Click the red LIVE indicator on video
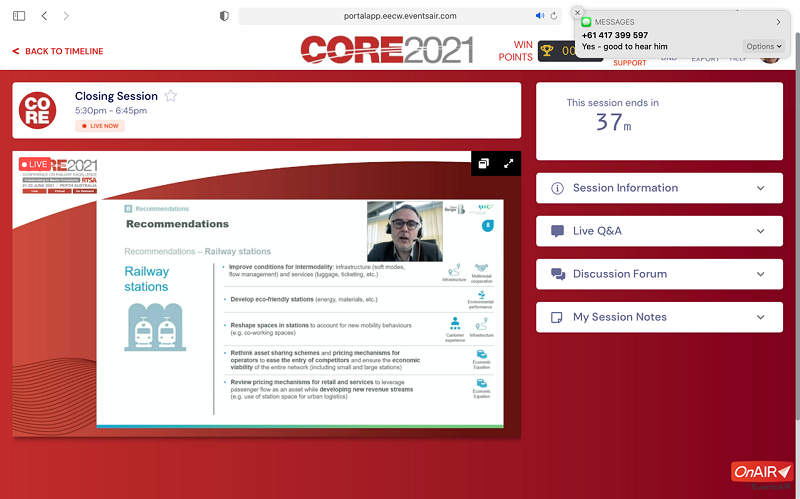Image resolution: width=800 pixels, height=499 pixels. click(x=35, y=164)
